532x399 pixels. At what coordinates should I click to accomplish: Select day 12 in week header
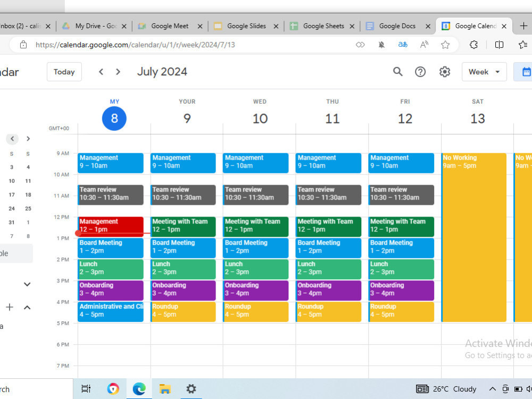[405, 119]
